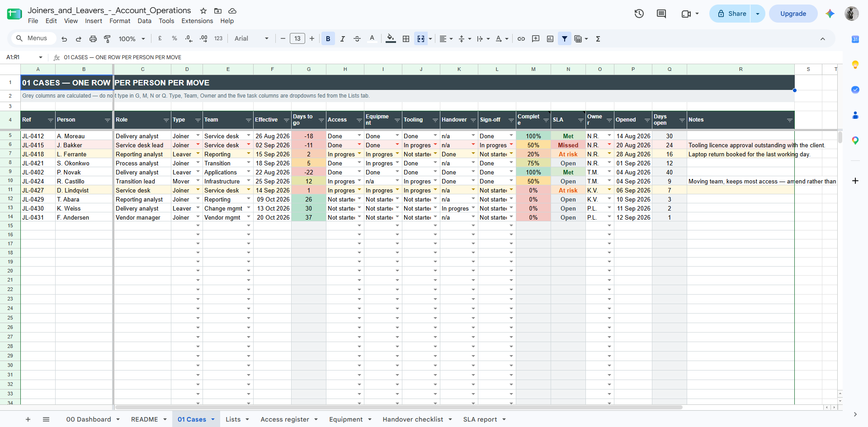Open the Type column filter dropdown
This screenshot has width=868, height=427.
pos(198,120)
